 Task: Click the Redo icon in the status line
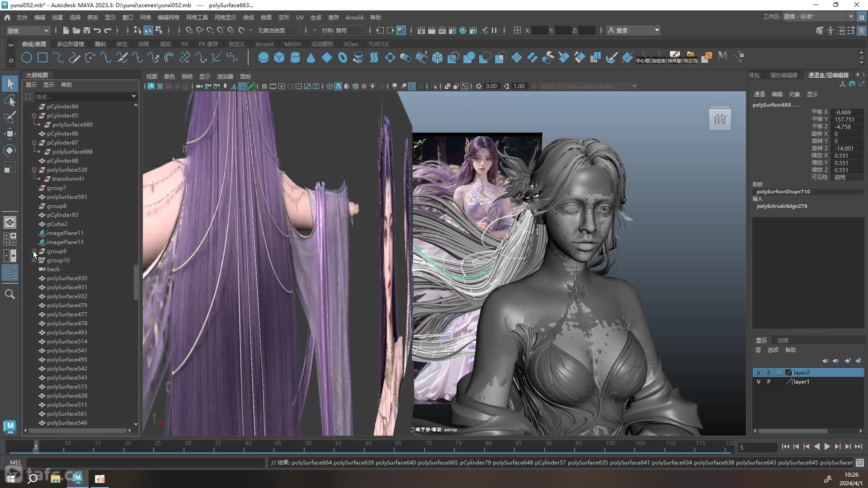pos(108,30)
